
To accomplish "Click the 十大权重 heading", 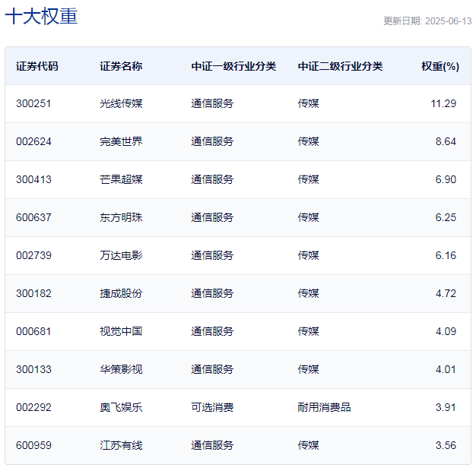I will pos(41,16).
